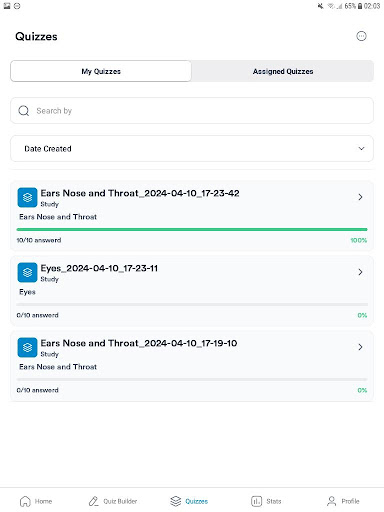Open chevron for Ears Nose and Throat 17-19-10
Image resolution: width=384 pixels, height=512 pixels.
click(360, 347)
